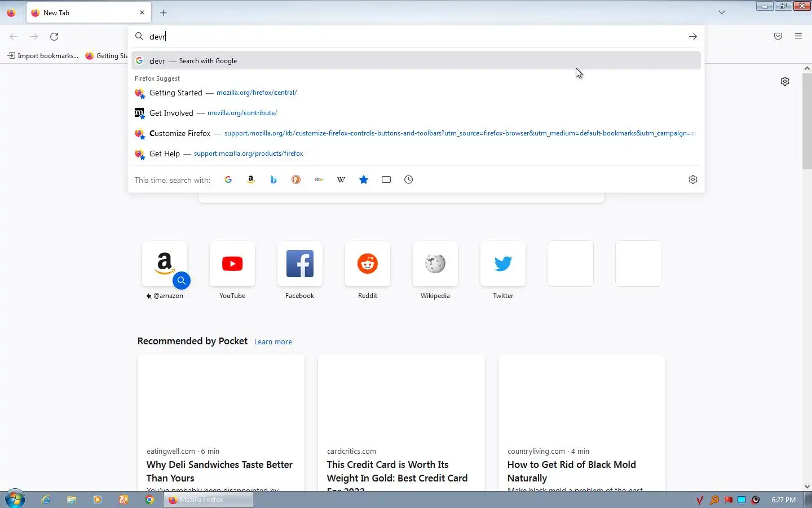Click 'countryliving.com · 4 min' source text

[x=548, y=451]
